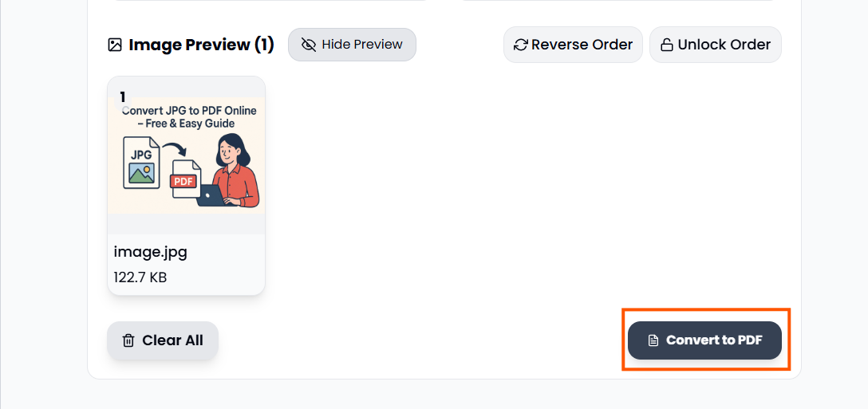The height and width of the screenshot is (409, 868).
Task: Click the picture icon beside Image Preview
Action: 115,45
